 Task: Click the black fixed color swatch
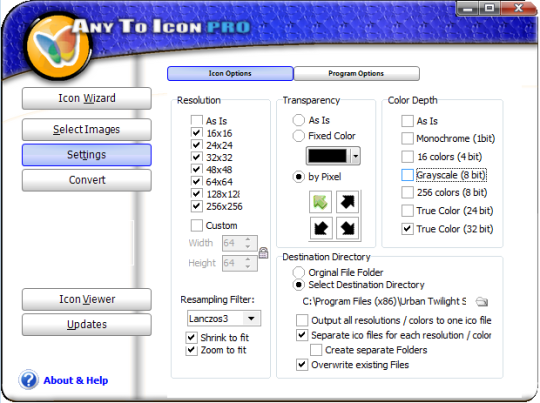[327, 156]
